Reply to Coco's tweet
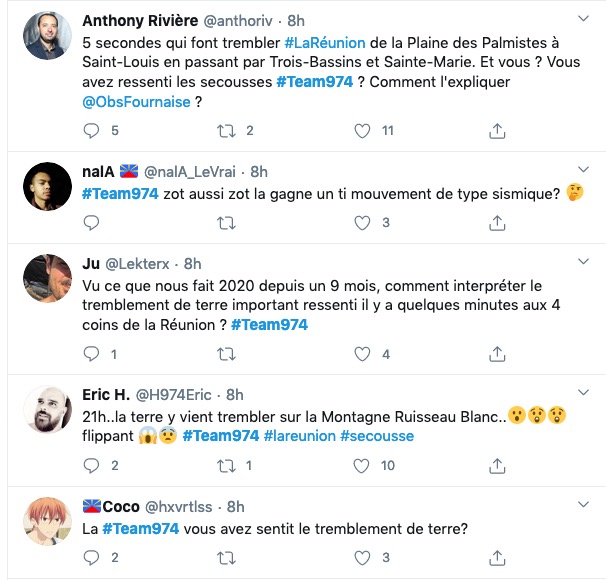The height and width of the screenshot is (580, 606). (x=92, y=558)
